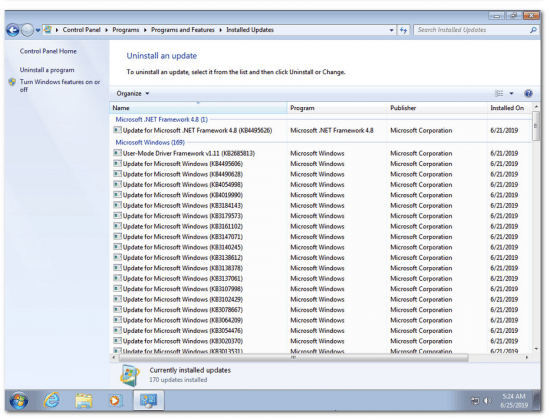Click the icon of update KB3184143
The width and height of the screenshot is (550, 420).
[117, 205]
